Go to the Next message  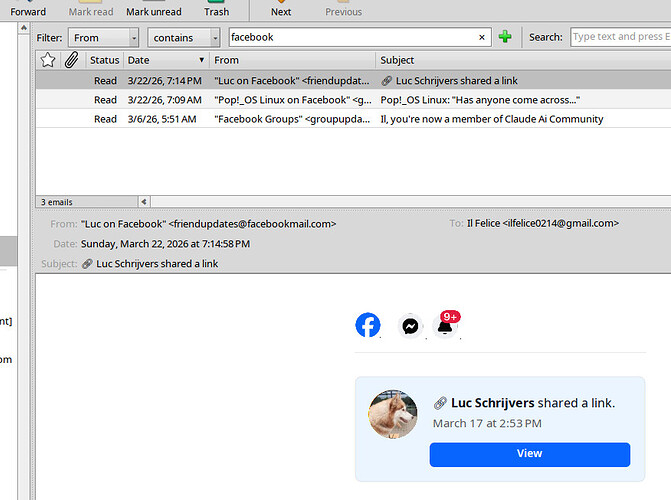[281, 9]
